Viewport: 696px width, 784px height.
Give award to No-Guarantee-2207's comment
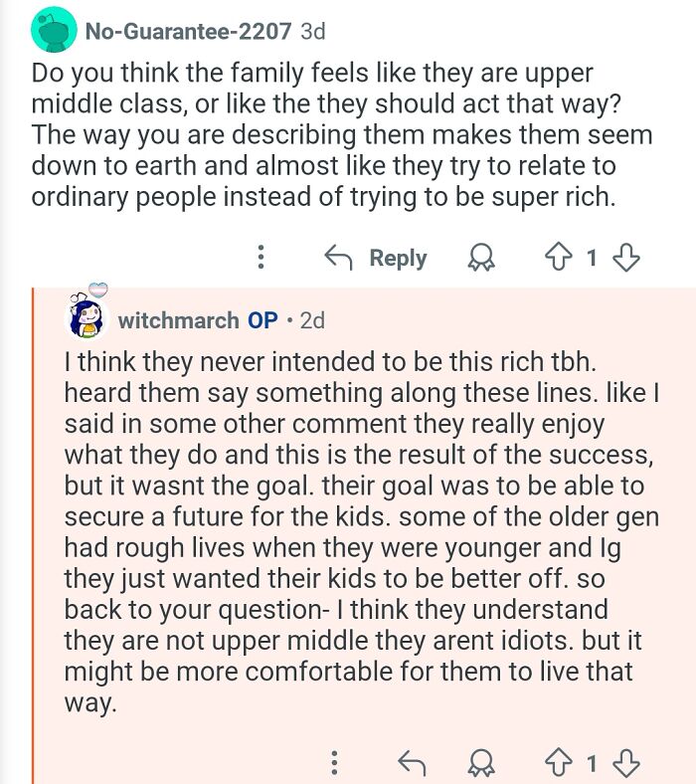point(482,259)
